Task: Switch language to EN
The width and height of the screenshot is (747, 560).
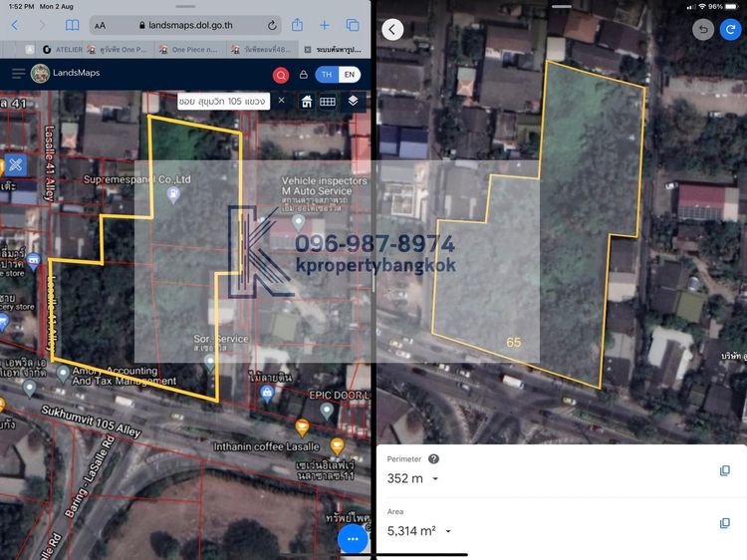Action: click(x=349, y=75)
